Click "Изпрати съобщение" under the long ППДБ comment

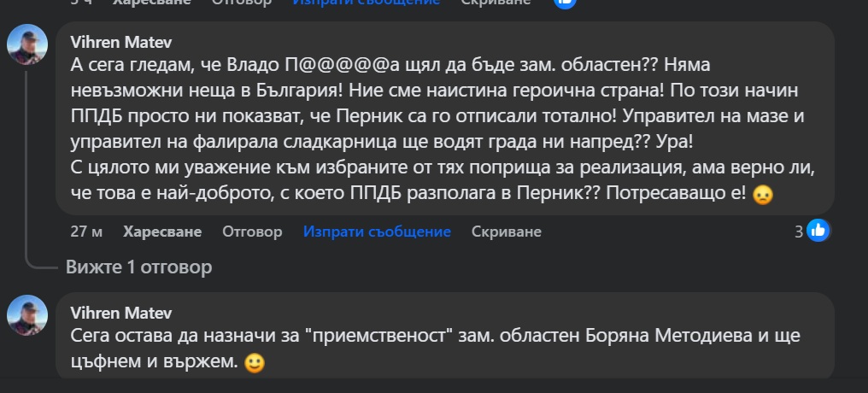pyautogui.click(x=377, y=232)
